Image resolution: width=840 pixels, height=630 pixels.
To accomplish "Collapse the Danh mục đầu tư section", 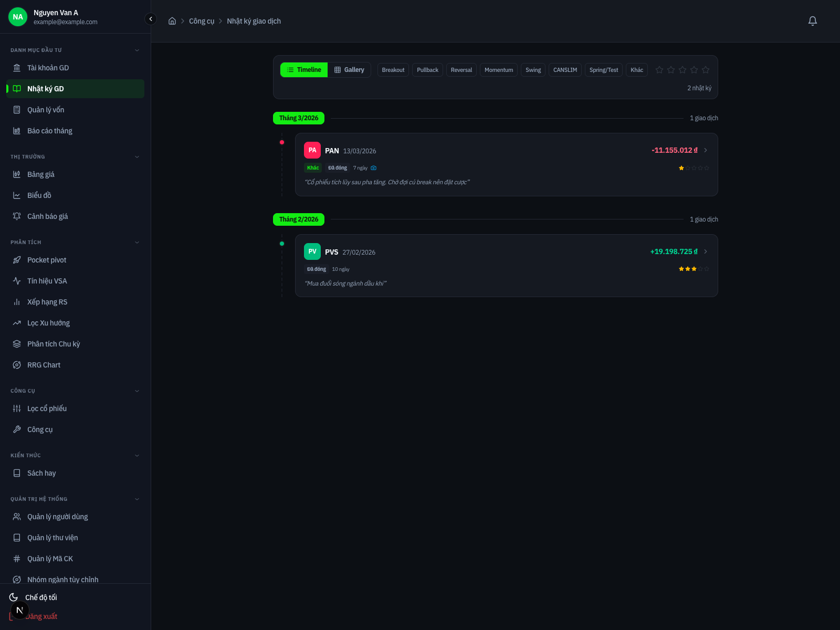I will coord(137,50).
